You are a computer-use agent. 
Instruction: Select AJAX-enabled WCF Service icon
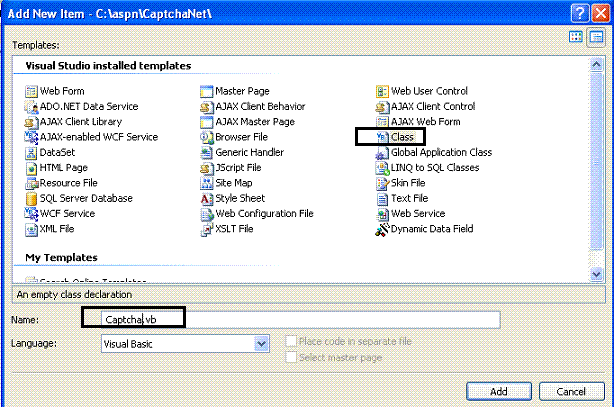click(x=31, y=137)
